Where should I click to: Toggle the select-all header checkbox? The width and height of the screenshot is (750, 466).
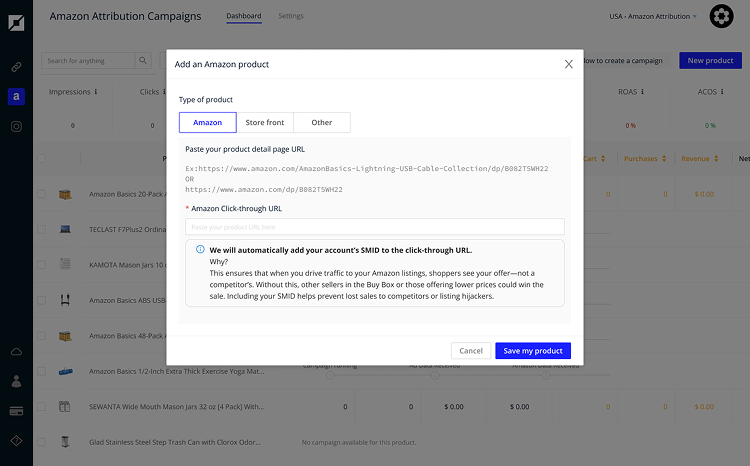point(42,158)
